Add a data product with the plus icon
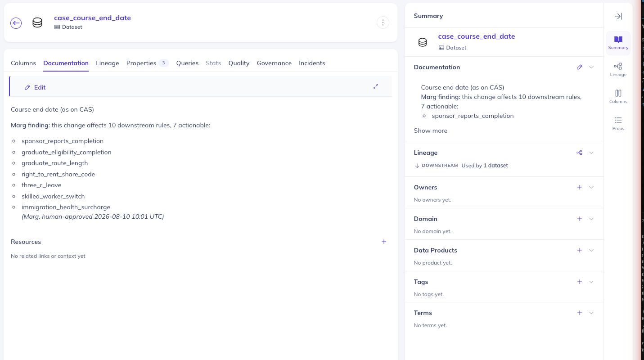The image size is (644, 360). pyautogui.click(x=580, y=250)
